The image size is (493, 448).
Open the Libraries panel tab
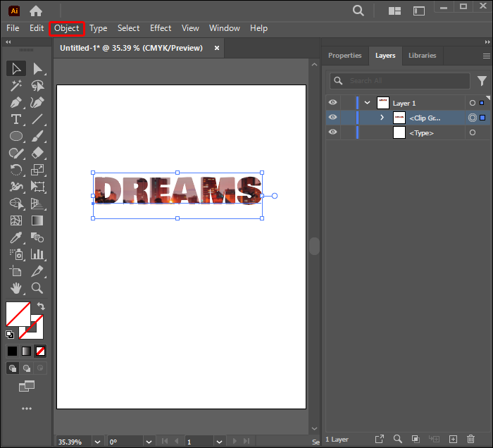pos(422,56)
